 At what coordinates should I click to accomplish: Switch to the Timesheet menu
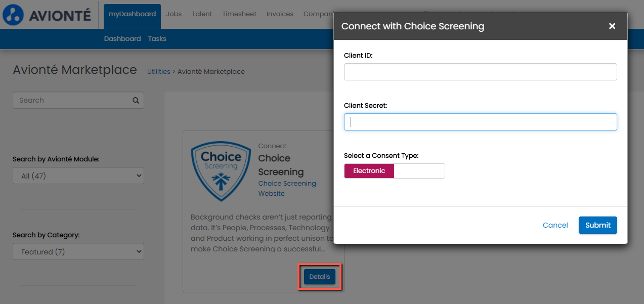click(239, 14)
